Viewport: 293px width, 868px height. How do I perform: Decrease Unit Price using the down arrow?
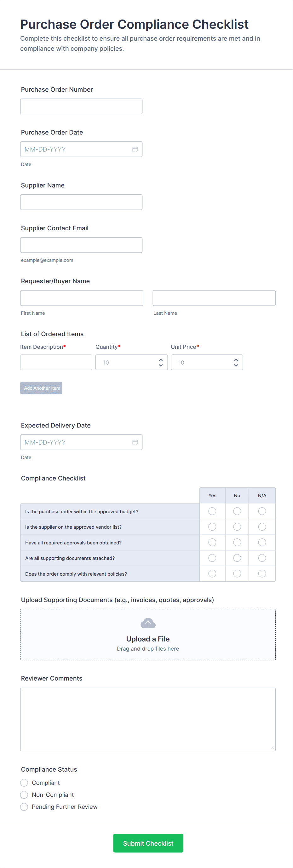point(236,365)
